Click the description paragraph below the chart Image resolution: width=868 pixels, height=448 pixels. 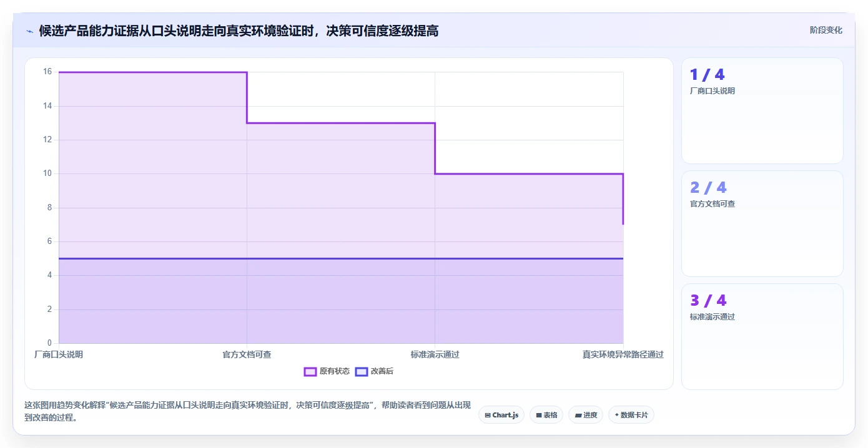point(247,411)
